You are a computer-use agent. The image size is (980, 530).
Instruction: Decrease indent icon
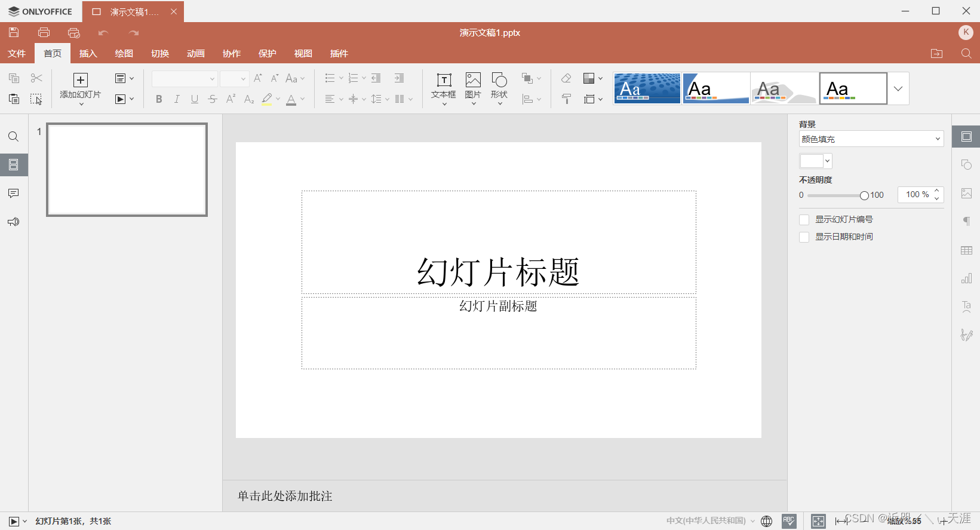[376, 78]
